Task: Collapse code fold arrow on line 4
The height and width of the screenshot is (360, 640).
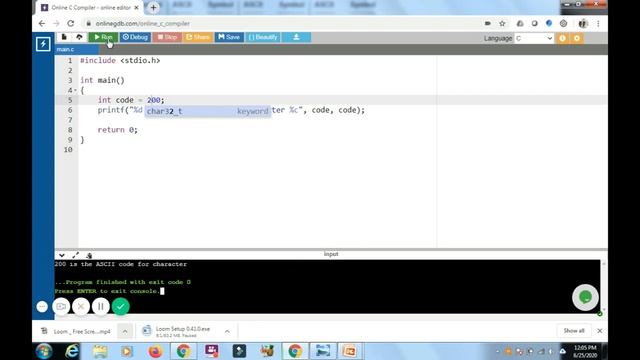Action: click(x=76, y=90)
